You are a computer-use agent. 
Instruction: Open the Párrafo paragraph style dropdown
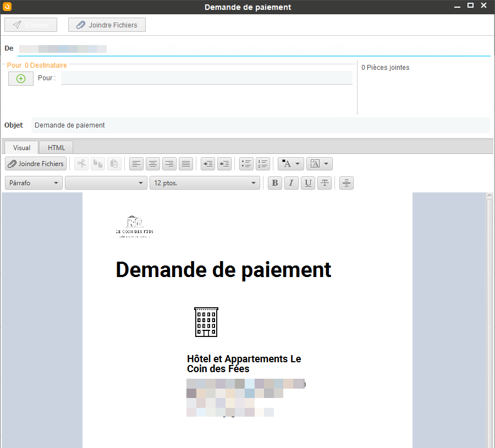(33, 182)
